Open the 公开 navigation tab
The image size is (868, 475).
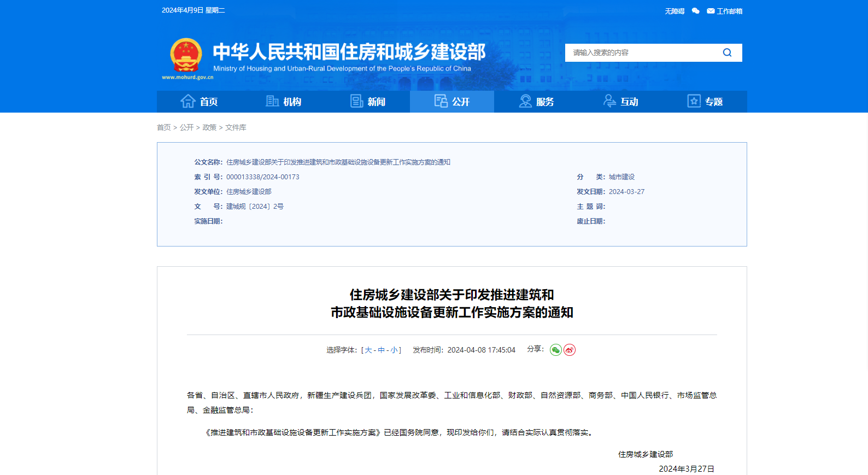(452, 102)
